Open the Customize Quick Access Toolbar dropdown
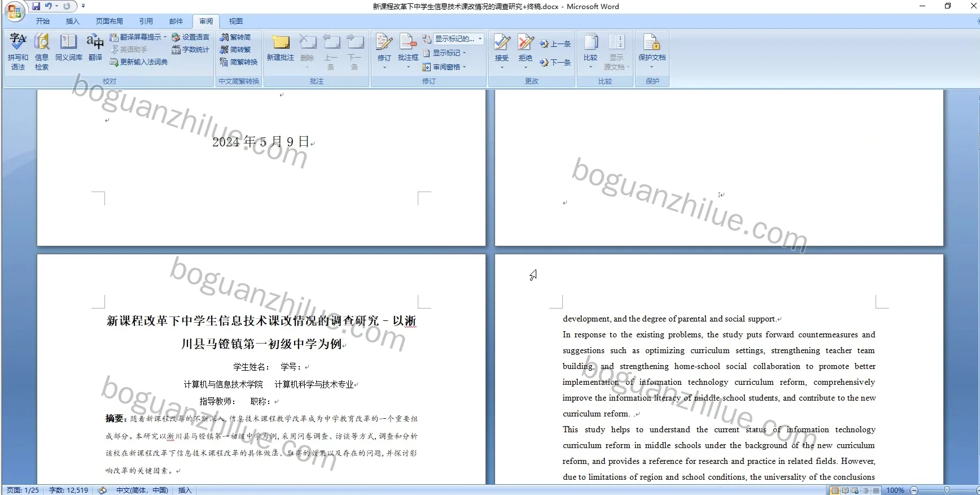 click(83, 6)
